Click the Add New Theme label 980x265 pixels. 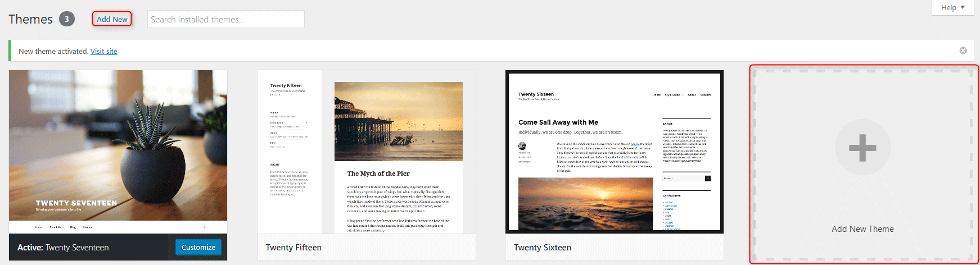point(862,229)
